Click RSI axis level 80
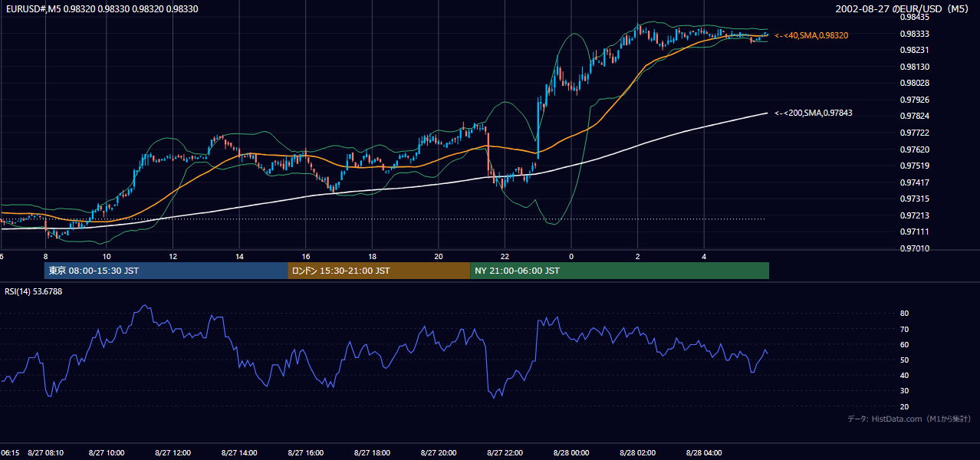The width and height of the screenshot is (980, 460). click(905, 314)
